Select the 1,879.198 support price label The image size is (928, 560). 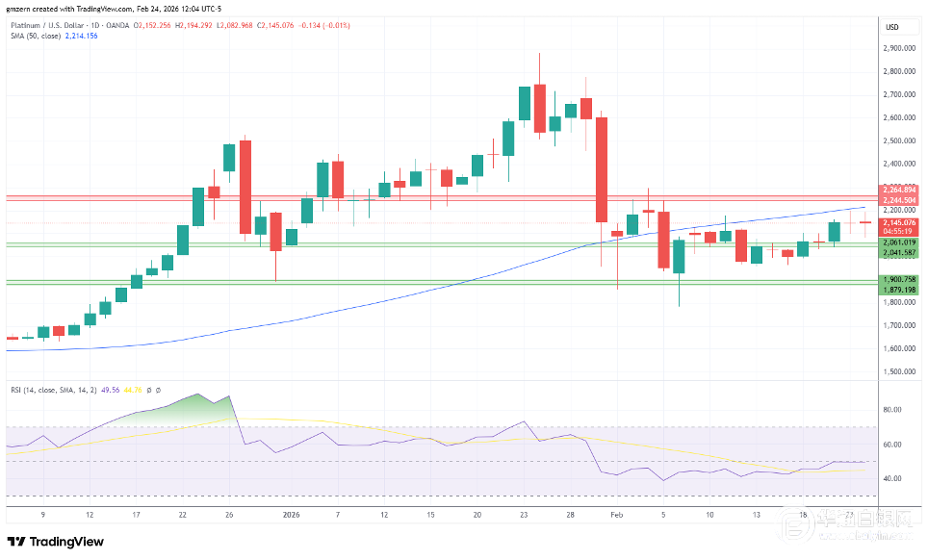click(x=899, y=289)
